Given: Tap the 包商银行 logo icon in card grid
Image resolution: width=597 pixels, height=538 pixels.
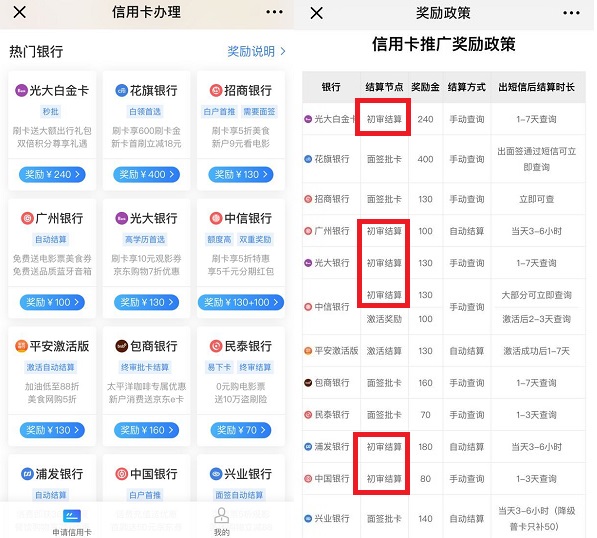Looking at the screenshot, I should (x=121, y=346).
